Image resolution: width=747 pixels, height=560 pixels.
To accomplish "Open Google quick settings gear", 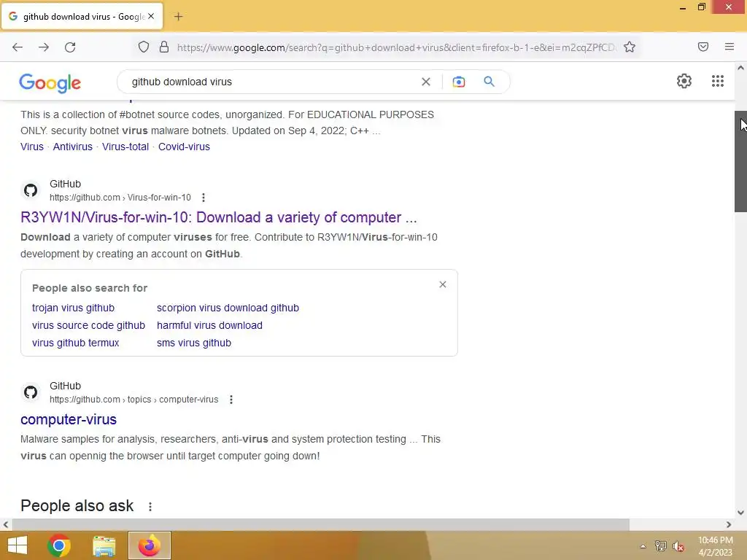I will 684,81.
